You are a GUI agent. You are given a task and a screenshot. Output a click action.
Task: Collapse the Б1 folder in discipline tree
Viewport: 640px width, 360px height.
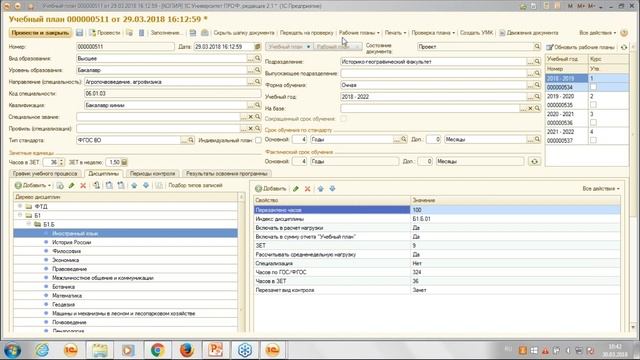point(20,215)
